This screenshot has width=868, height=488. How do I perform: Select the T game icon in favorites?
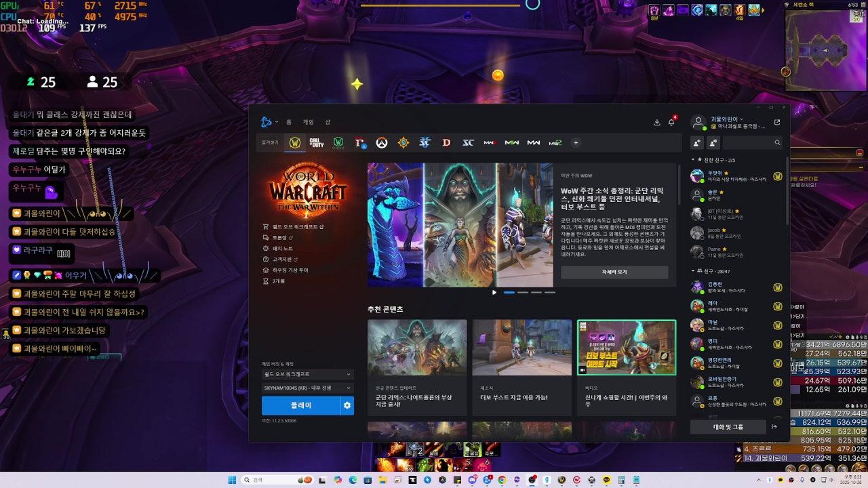click(x=360, y=143)
